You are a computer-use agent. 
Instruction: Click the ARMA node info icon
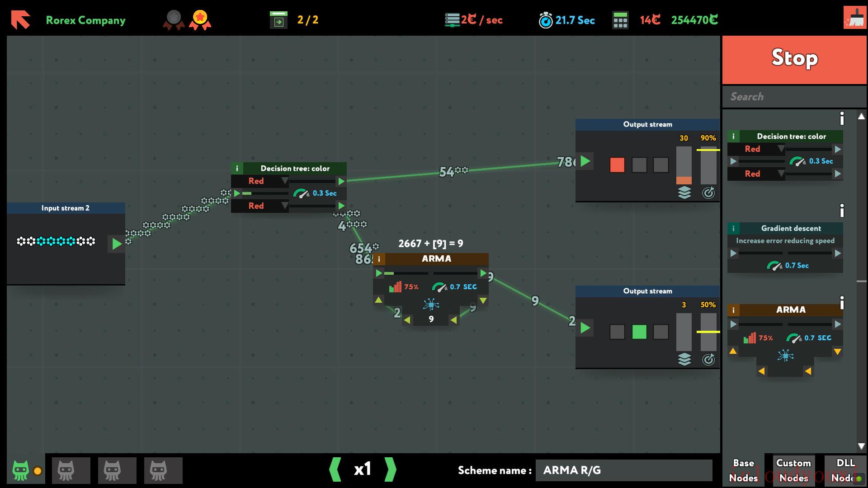click(378, 258)
